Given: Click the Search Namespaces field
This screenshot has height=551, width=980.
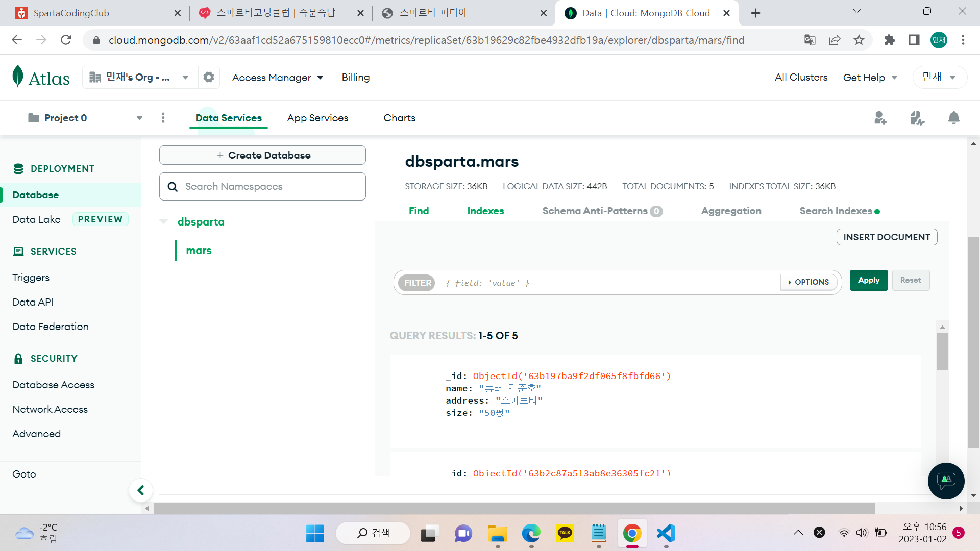Looking at the screenshot, I should click(x=262, y=186).
